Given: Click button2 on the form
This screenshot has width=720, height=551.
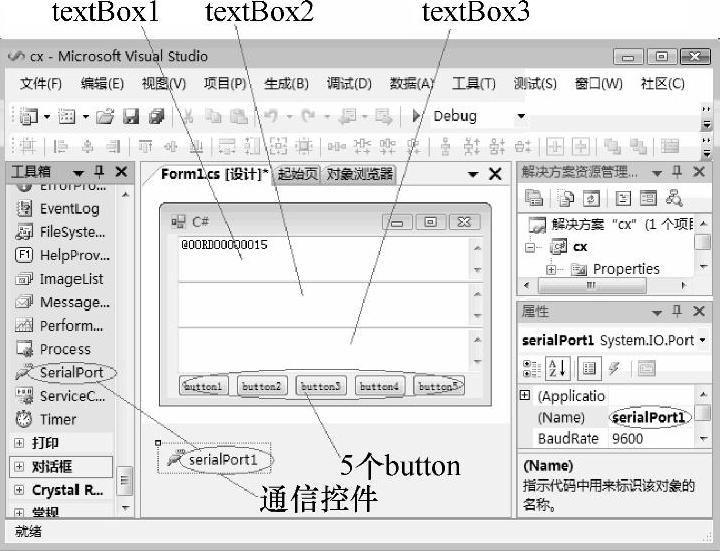Looking at the screenshot, I should 261,386.
